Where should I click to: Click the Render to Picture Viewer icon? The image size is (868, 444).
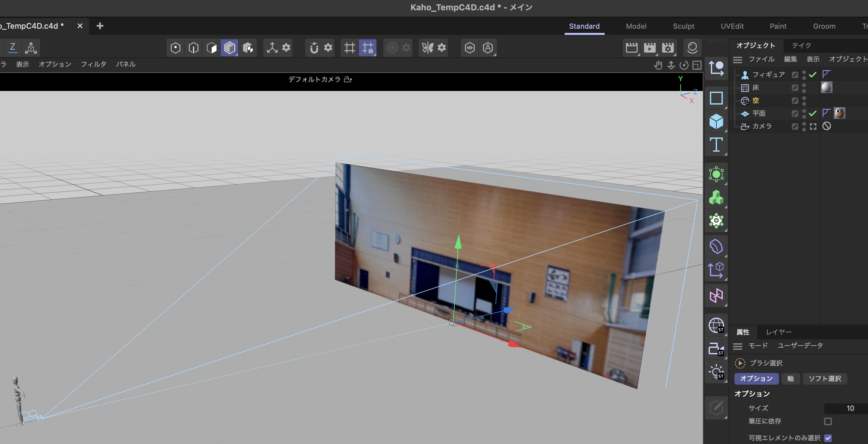(649, 47)
